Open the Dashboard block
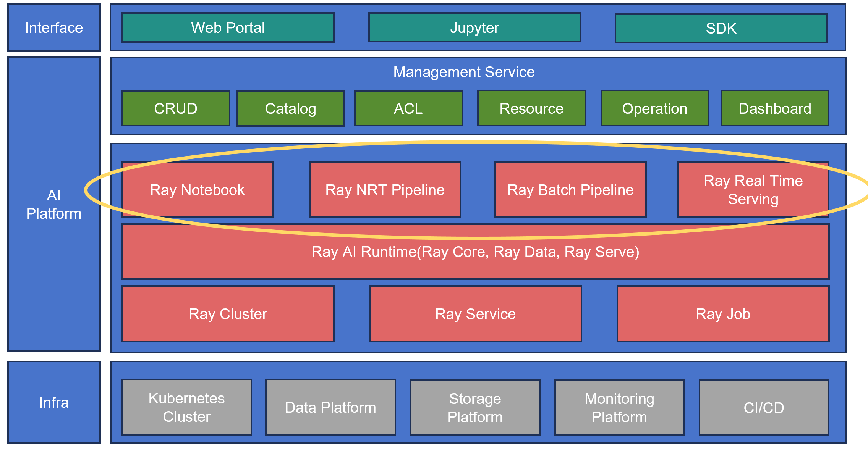The image size is (868, 468). [x=775, y=108]
